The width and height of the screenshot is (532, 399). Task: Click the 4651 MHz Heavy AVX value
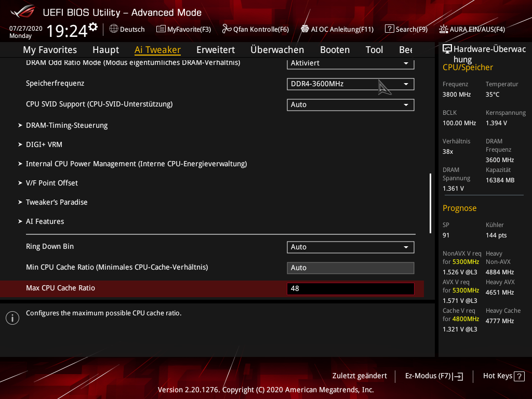(499, 292)
